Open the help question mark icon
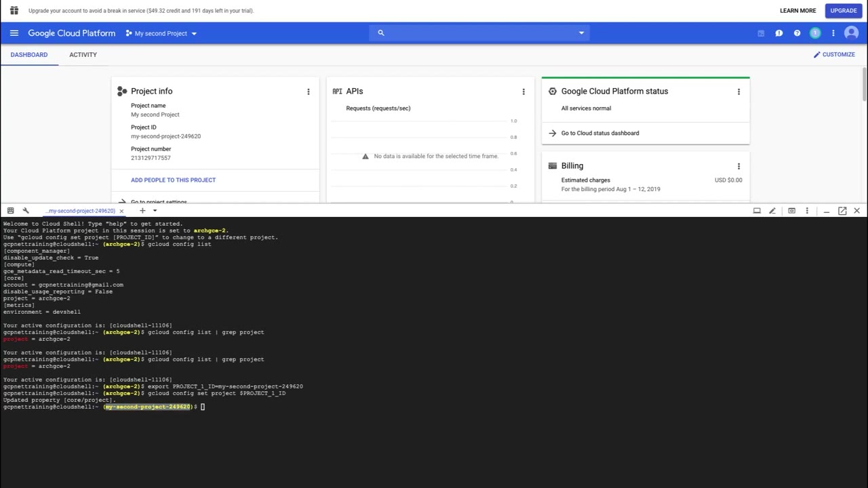 coord(797,33)
